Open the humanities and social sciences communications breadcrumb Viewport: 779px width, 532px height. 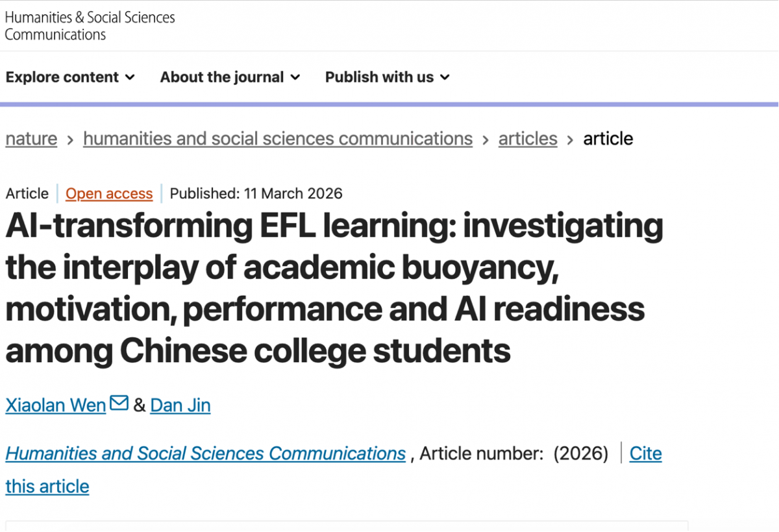[278, 138]
